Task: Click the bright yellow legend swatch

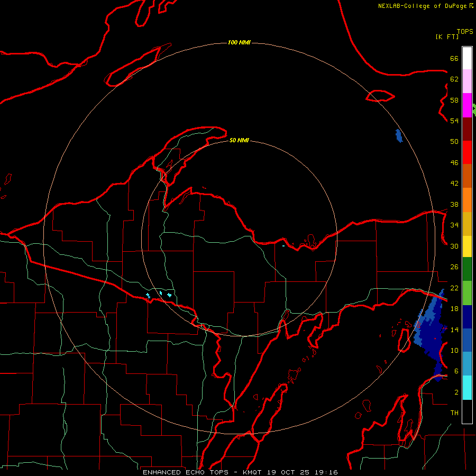Action: pyautogui.click(x=467, y=246)
